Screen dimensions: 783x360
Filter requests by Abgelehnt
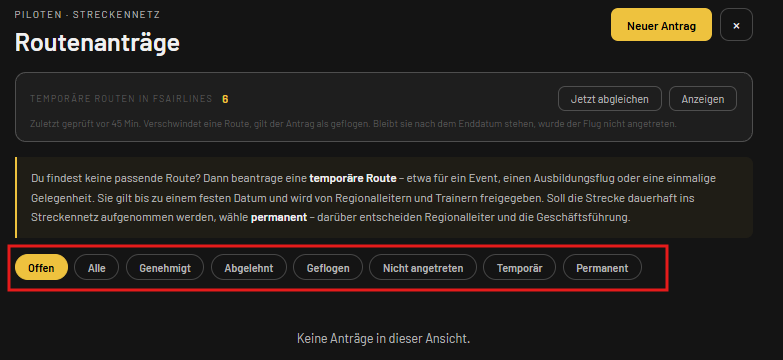249,268
